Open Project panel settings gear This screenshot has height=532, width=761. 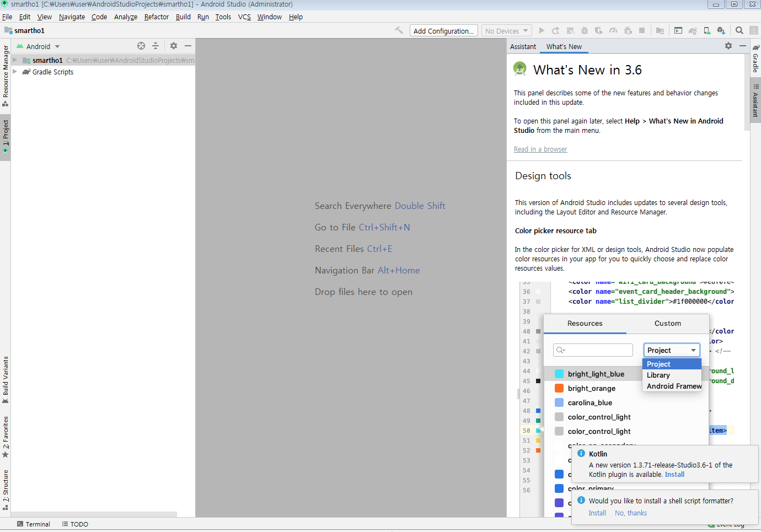point(174,46)
